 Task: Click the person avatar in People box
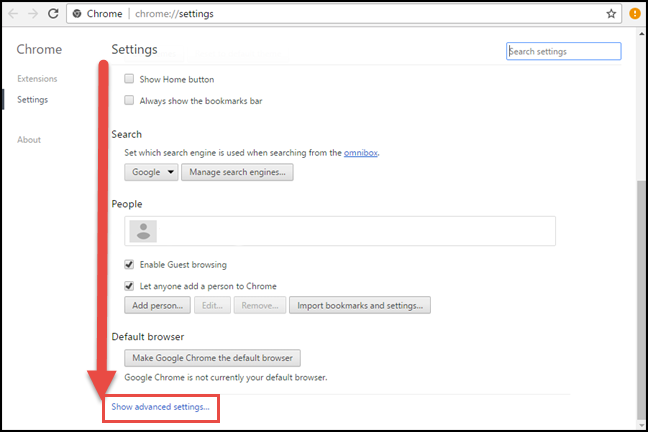click(143, 231)
